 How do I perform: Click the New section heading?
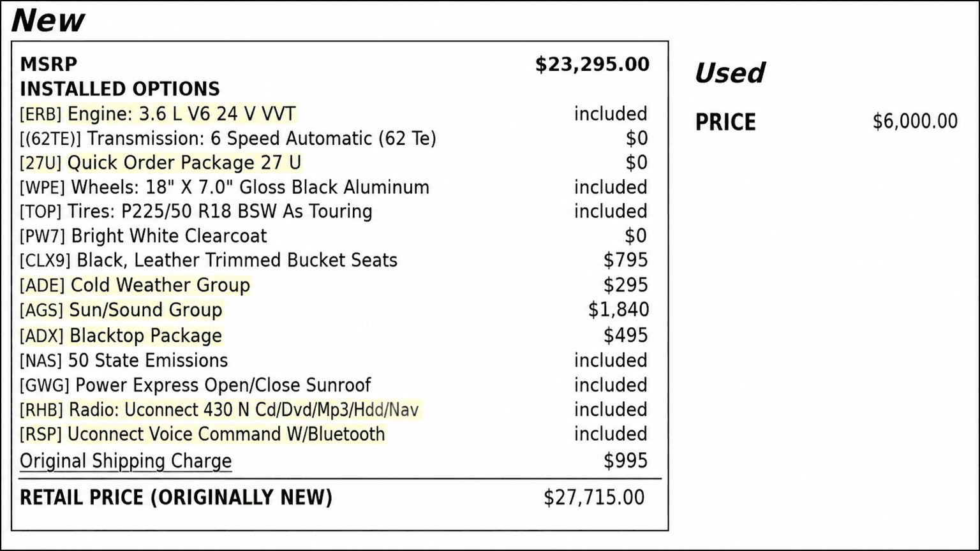pyautogui.click(x=48, y=20)
